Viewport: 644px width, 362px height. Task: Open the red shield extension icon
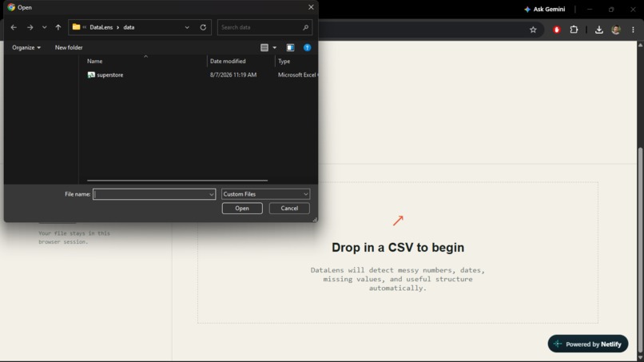click(557, 30)
